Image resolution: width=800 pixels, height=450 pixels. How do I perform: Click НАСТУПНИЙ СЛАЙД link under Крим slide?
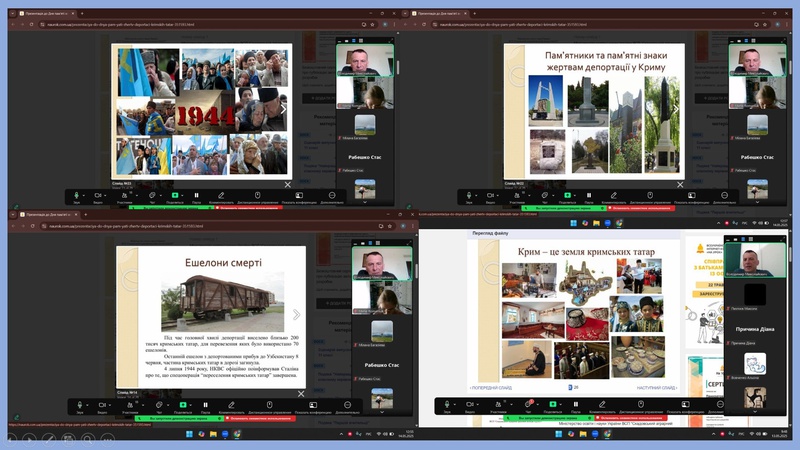[x=657, y=388]
